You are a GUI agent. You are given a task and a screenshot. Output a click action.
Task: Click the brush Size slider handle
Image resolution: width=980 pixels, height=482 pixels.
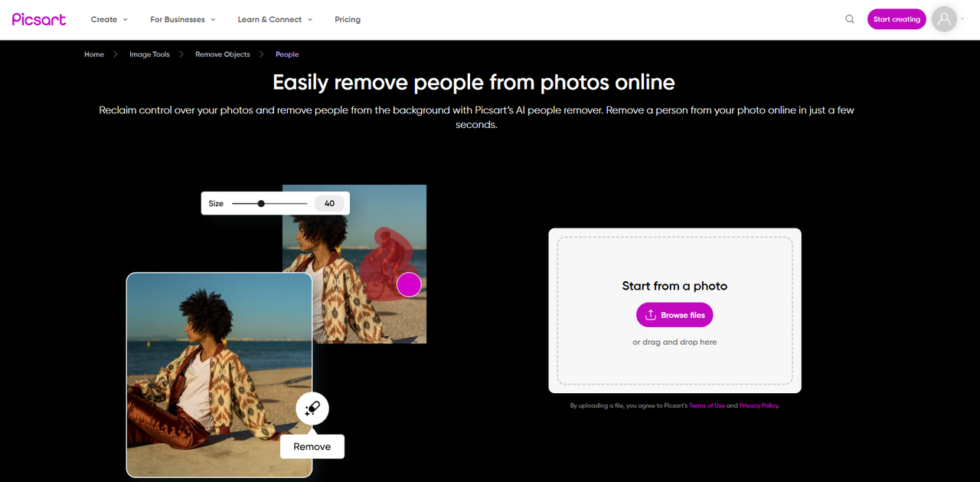click(x=261, y=203)
